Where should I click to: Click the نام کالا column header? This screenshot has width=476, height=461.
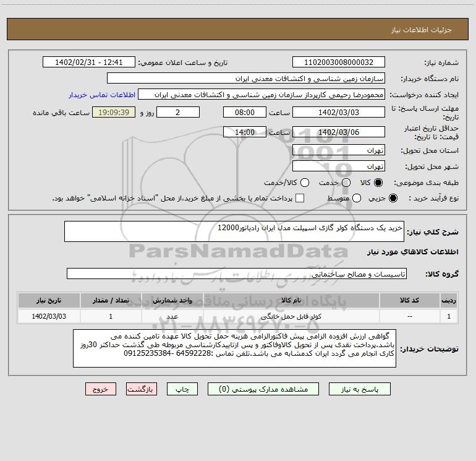click(291, 301)
